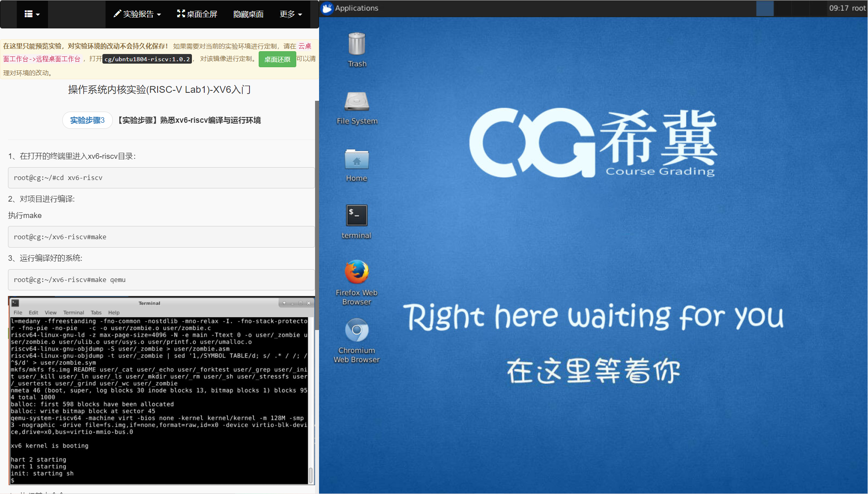
Task: Launch Chromium Web Browser desktop icon
Action: (357, 340)
